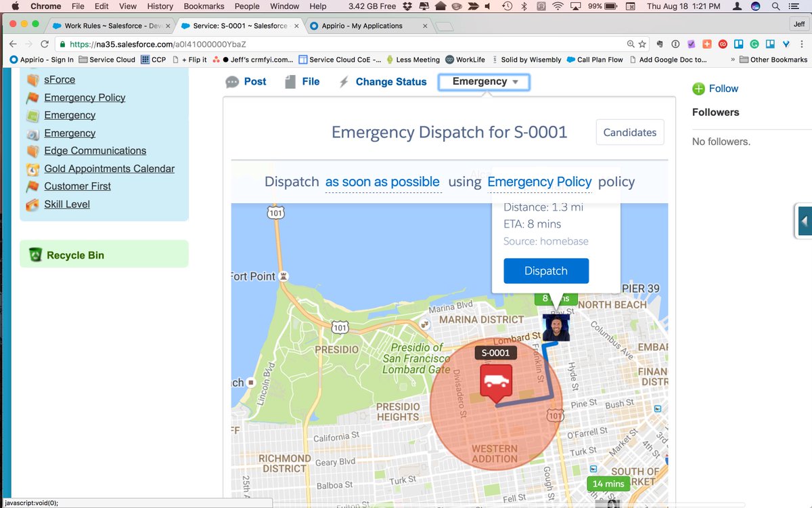Click the green '14 mins' map label
The width and height of the screenshot is (812, 508).
tap(608, 484)
